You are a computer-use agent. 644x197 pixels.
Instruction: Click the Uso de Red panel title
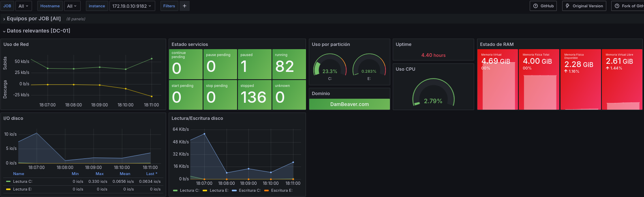click(16, 44)
